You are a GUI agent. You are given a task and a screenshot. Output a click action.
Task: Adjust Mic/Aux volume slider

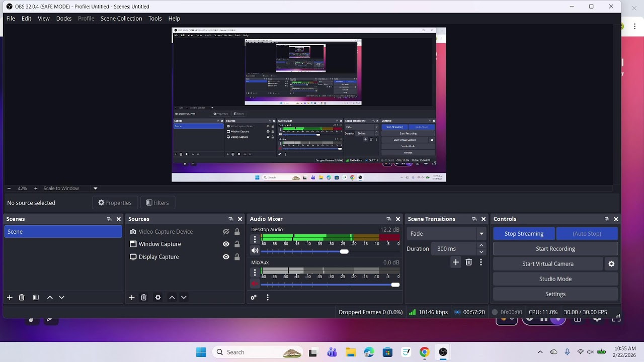[x=330, y=285]
